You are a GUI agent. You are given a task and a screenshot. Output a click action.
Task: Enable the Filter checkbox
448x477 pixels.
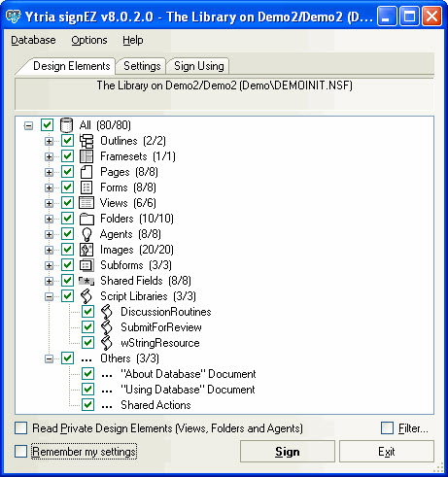388,427
